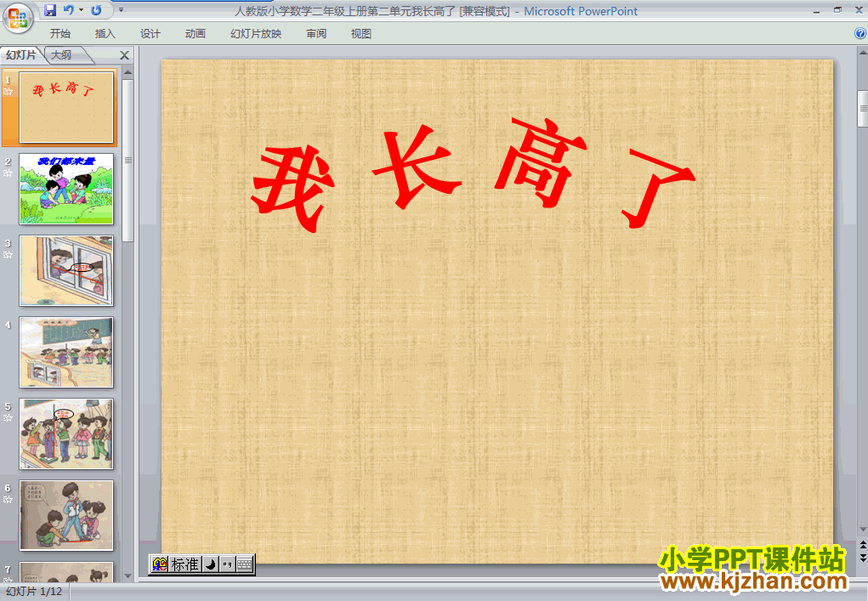Click the blue Help question mark icon

tap(860, 34)
